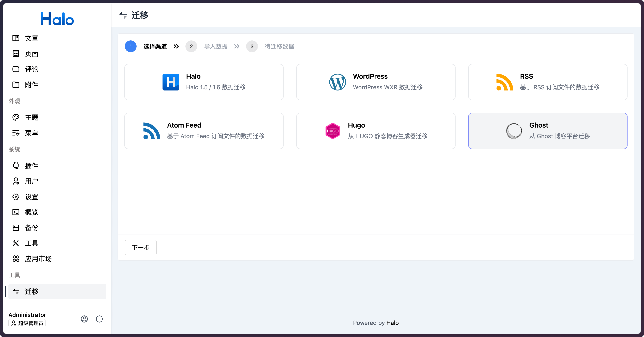
Task: Select the pink Hugo hexagon icon
Action: [332, 131]
